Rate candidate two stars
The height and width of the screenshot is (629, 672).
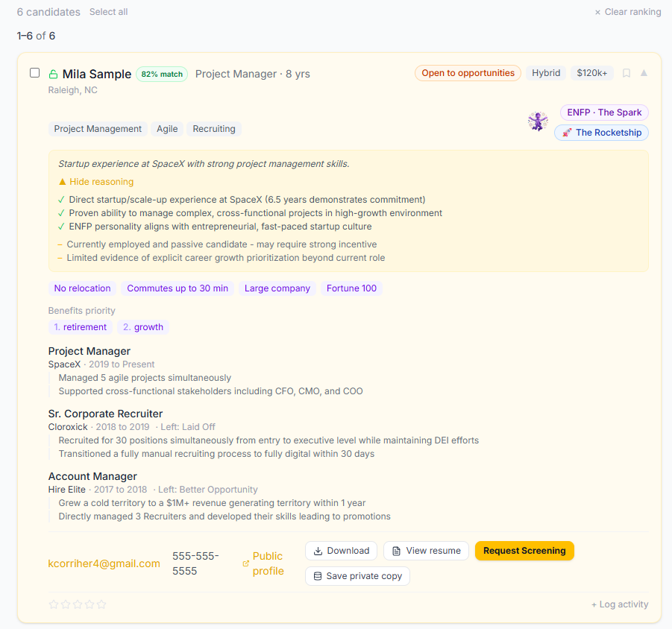tap(66, 604)
